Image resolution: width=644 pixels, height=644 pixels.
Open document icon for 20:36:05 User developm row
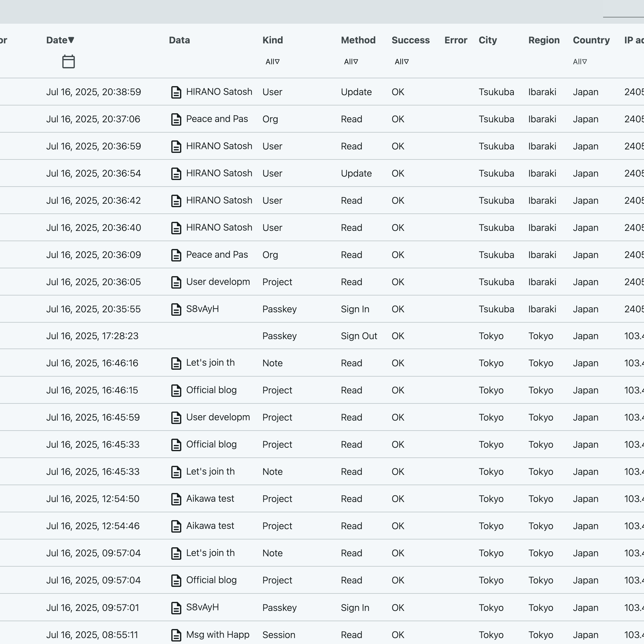click(x=176, y=282)
